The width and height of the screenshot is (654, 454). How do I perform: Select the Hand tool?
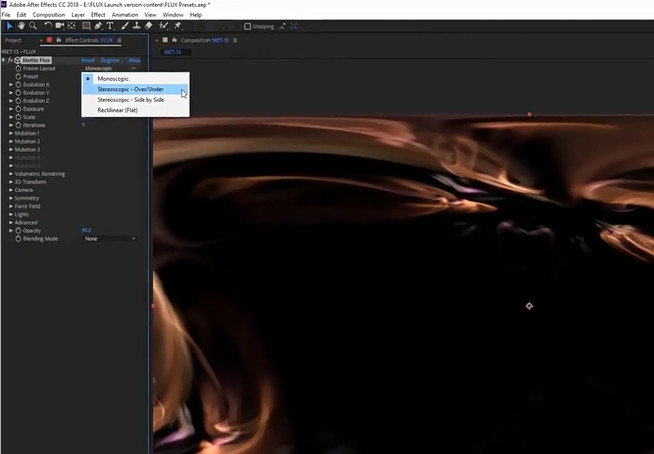tap(20, 26)
